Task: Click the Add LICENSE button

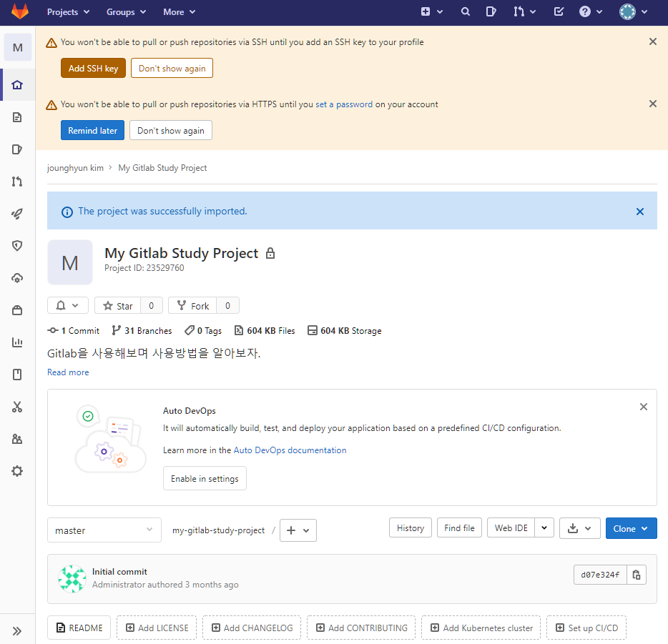Action: [x=157, y=628]
